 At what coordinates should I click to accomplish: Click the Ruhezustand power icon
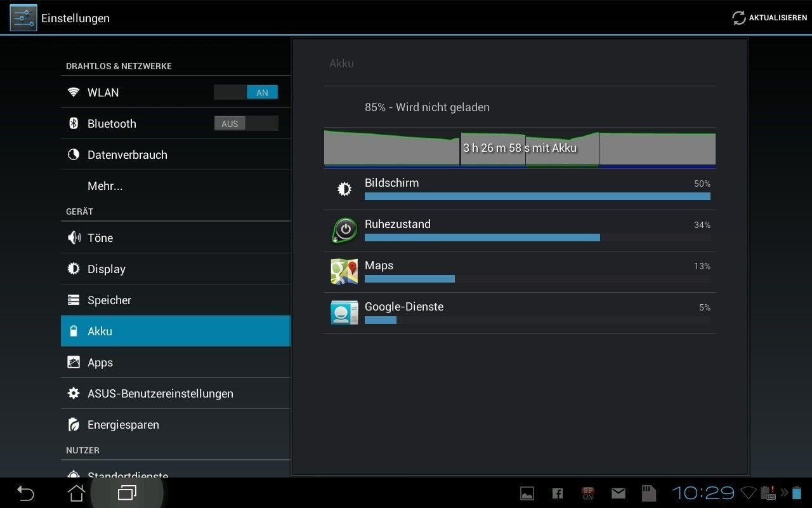(344, 230)
